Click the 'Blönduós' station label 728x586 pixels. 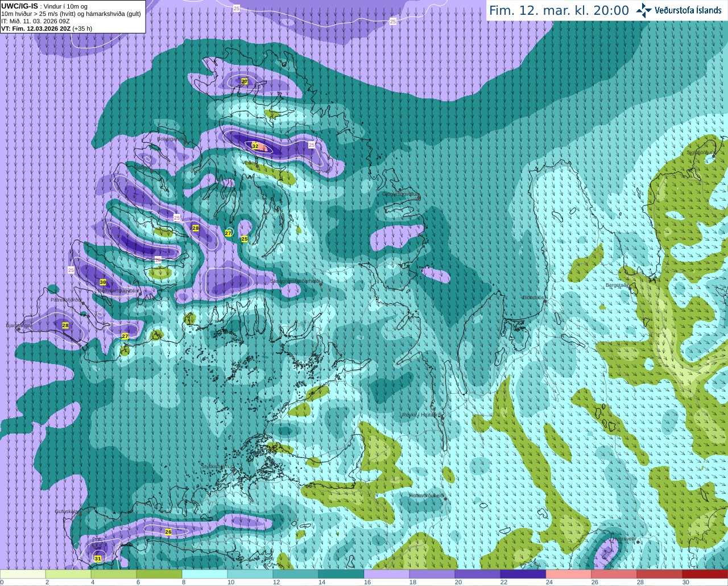(x=533, y=298)
